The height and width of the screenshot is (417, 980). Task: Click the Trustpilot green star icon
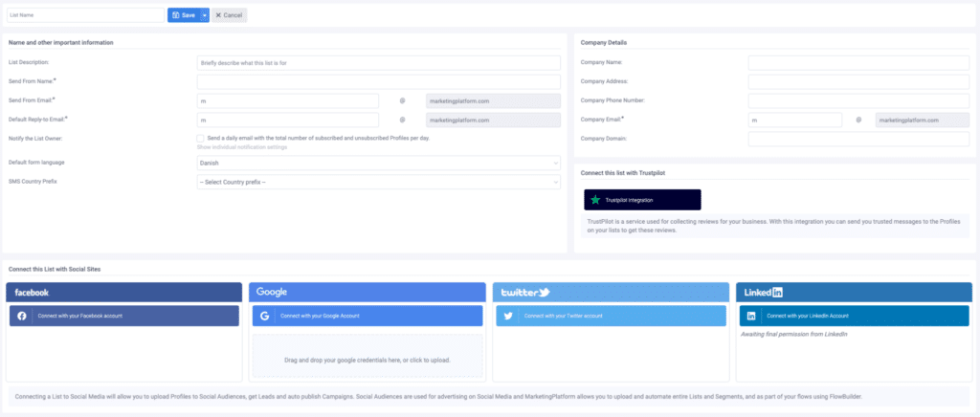pos(595,200)
